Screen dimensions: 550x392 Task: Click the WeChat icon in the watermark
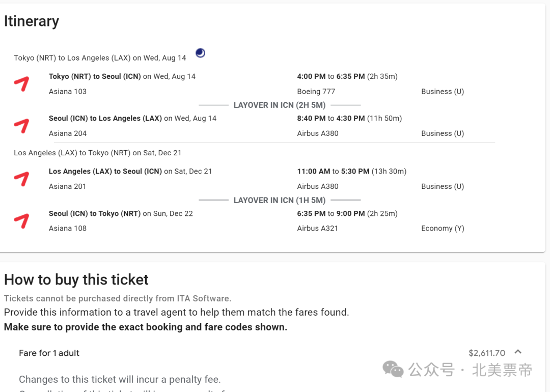[x=393, y=369]
